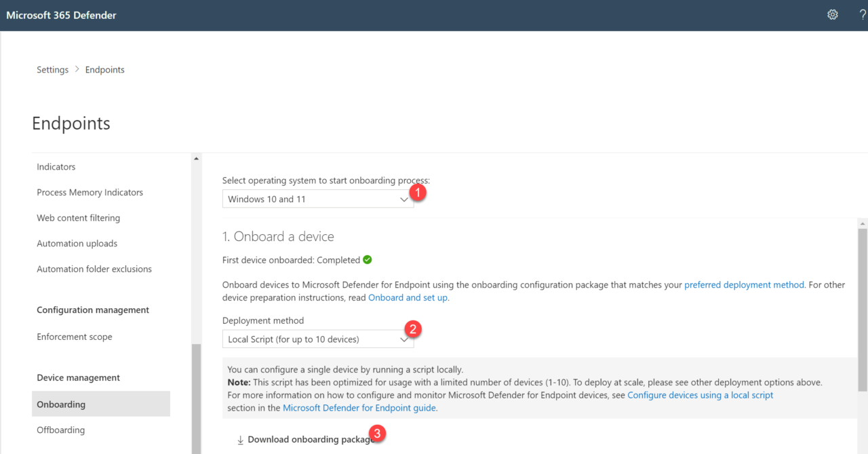Click the Endpoints page heading
The width and height of the screenshot is (868, 454).
pos(71,124)
